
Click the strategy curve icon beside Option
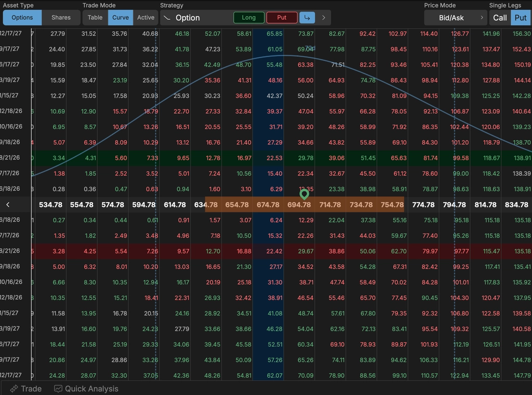click(167, 18)
